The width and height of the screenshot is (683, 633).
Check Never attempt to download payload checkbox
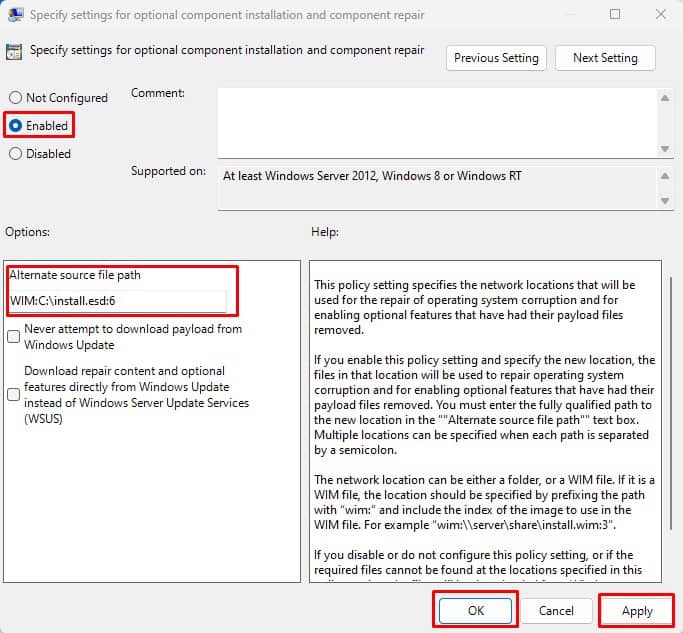(x=14, y=336)
